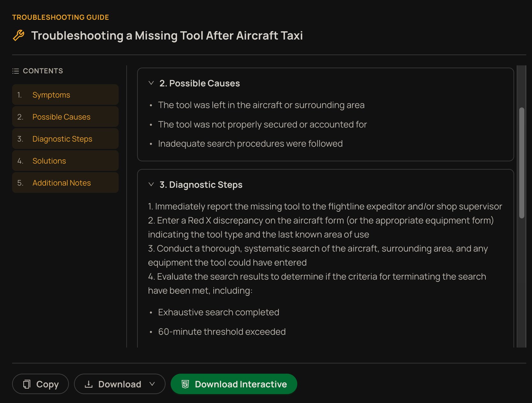Collapse the Possible Causes section
Image resolution: width=532 pixels, height=403 pixels.
151,83
